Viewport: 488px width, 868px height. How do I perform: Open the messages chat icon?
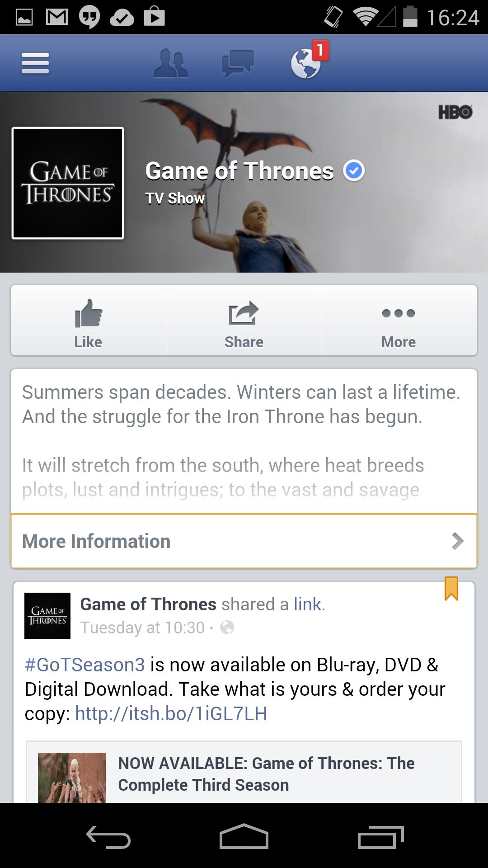point(238,64)
